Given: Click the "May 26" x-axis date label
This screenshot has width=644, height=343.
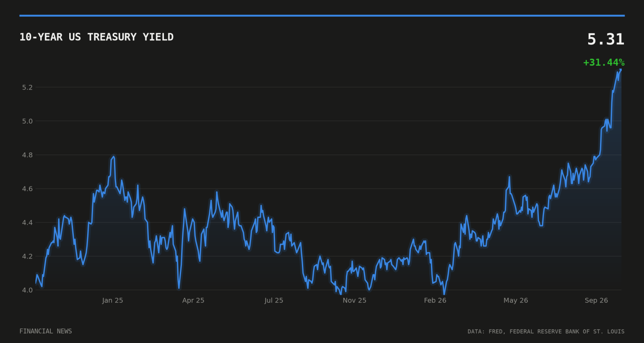Looking at the screenshot, I should point(516,300).
